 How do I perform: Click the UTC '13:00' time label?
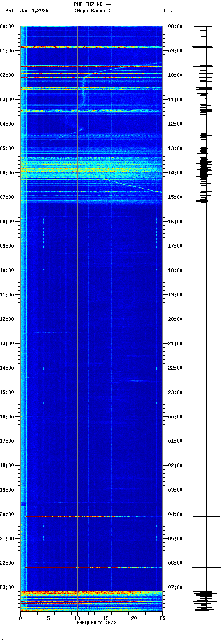click(175, 148)
